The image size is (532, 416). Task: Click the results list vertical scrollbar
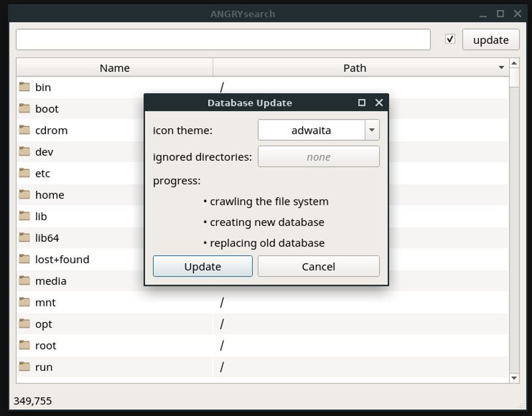click(x=514, y=221)
